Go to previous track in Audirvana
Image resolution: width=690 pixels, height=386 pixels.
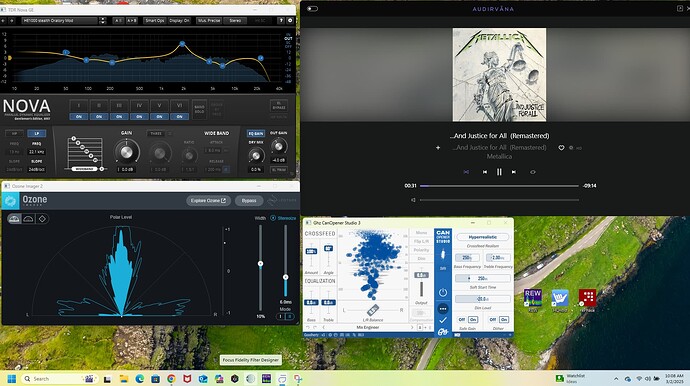click(x=484, y=172)
